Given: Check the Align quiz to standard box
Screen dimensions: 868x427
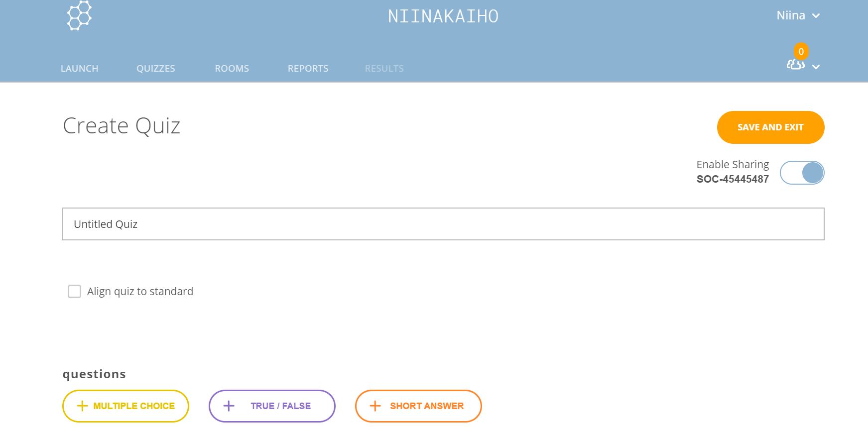Looking at the screenshot, I should pos(74,292).
